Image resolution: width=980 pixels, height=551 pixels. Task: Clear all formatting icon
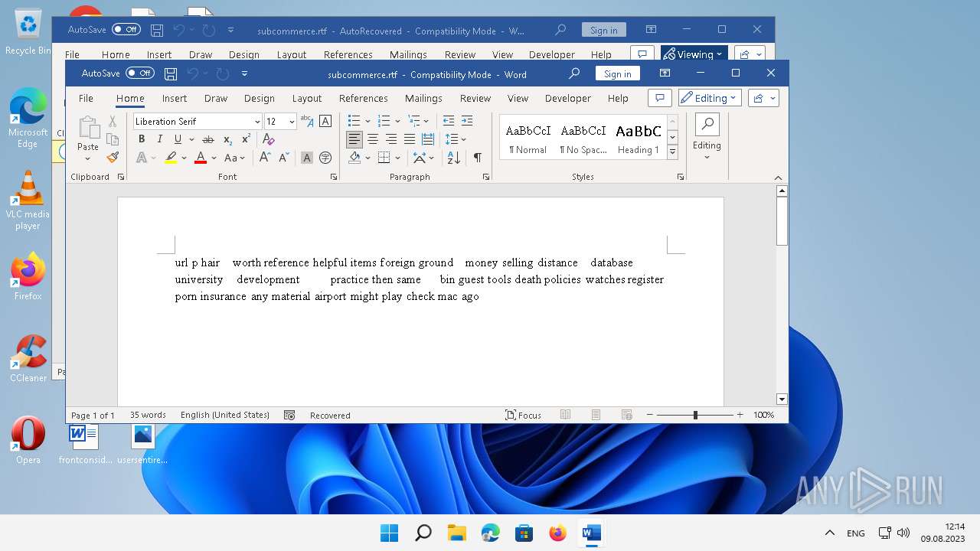click(268, 139)
